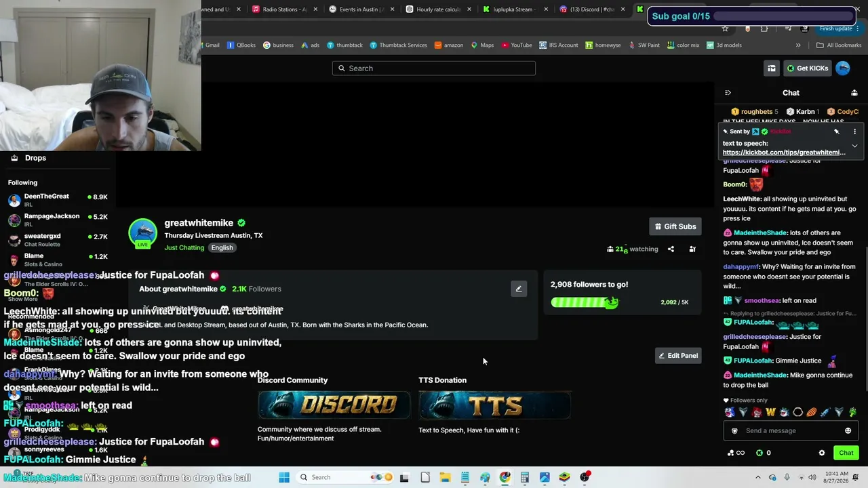Image resolution: width=868 pixels, height=488 pixels.
Task: Focus the Kick search field
Action: 434,68
